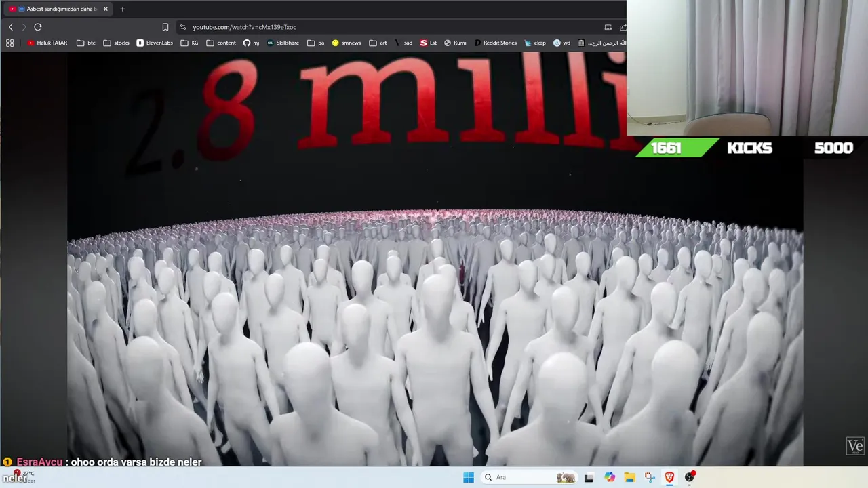Click the 5000 kicks goal number
This screenshot has width=868, height=488.
(833, 148)
